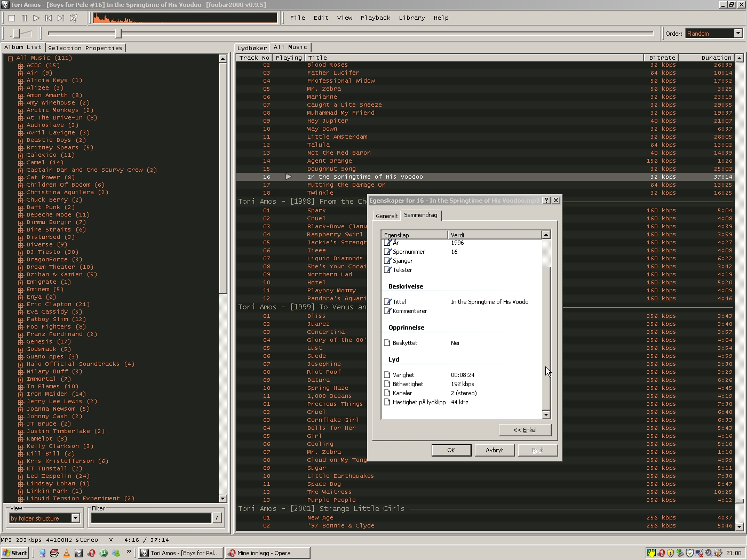The image size is (747, 560).
Task: Switch to Opera 'Mine innlegg' taskbar button
Action: click(x=267, y=553)
